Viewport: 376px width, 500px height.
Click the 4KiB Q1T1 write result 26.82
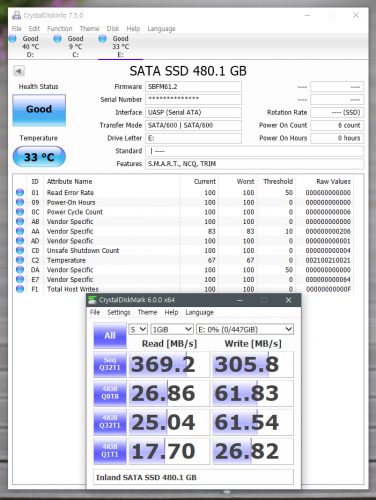pyautogui.click(x=253, y=451)
